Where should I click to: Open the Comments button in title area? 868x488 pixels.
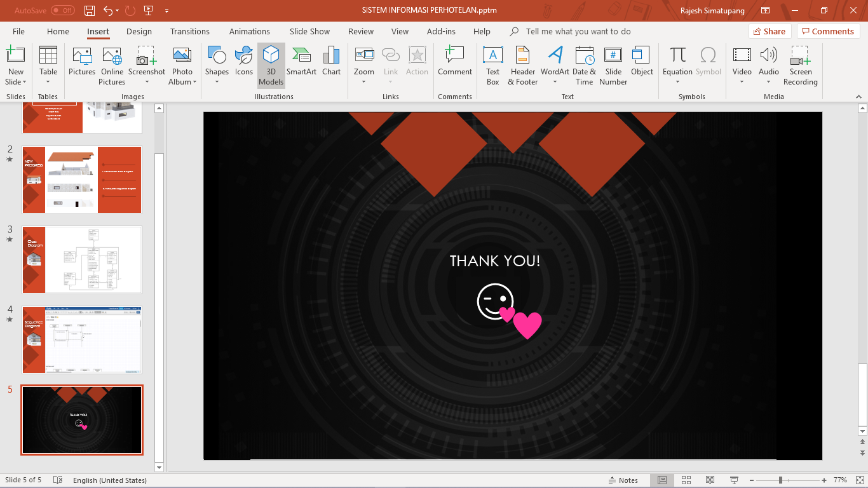coord(828,31)
